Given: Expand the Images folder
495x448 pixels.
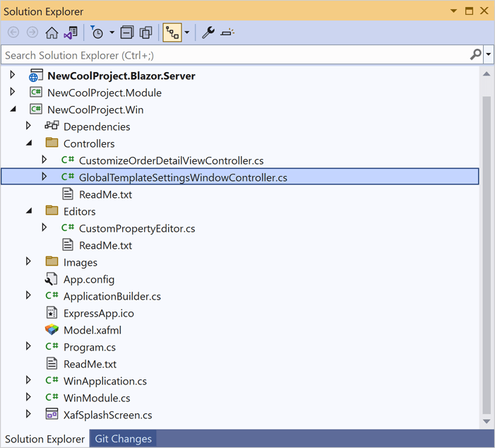Looking at the screenshot, I should (28, 262).
